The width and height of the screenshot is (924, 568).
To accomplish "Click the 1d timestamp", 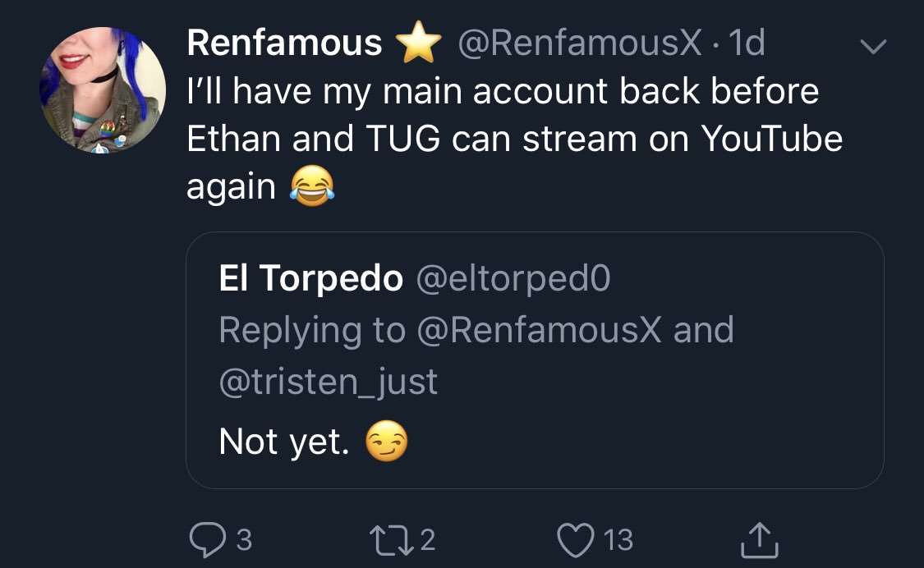I will point(747,43).
